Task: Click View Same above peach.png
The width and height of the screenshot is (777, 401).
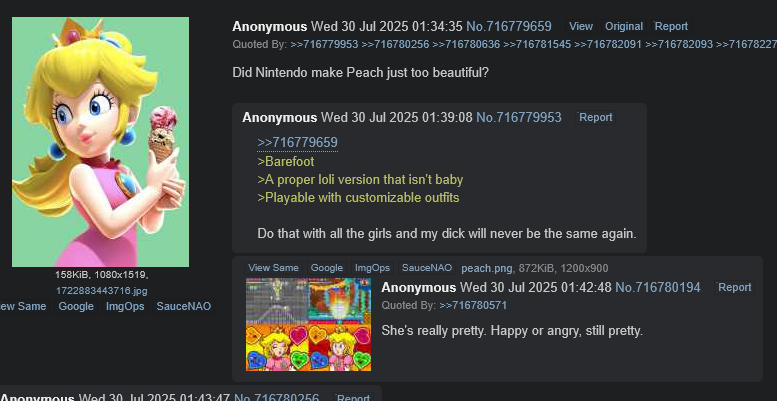Action: [x=273, y=268]
